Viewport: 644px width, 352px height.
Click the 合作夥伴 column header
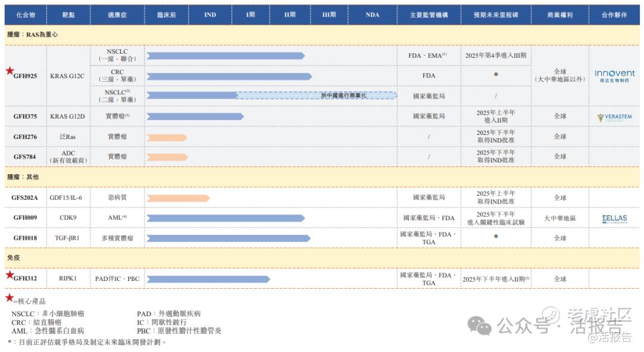(x=614, y=15)
